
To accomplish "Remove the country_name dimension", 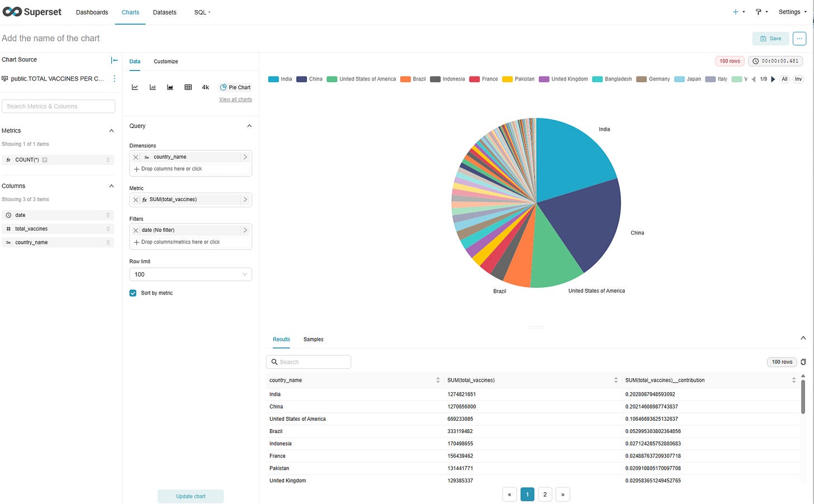I will [136, 157].
